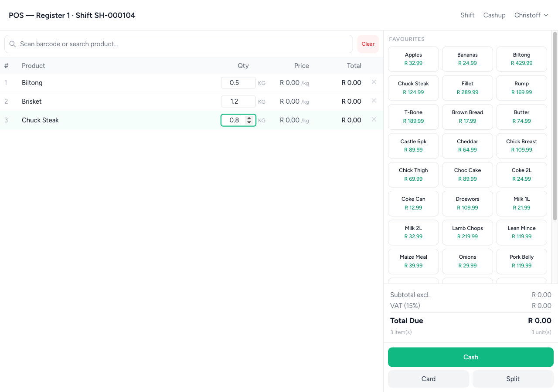
Task: Remove the Brisket line item
Action: tap(374, 101)
